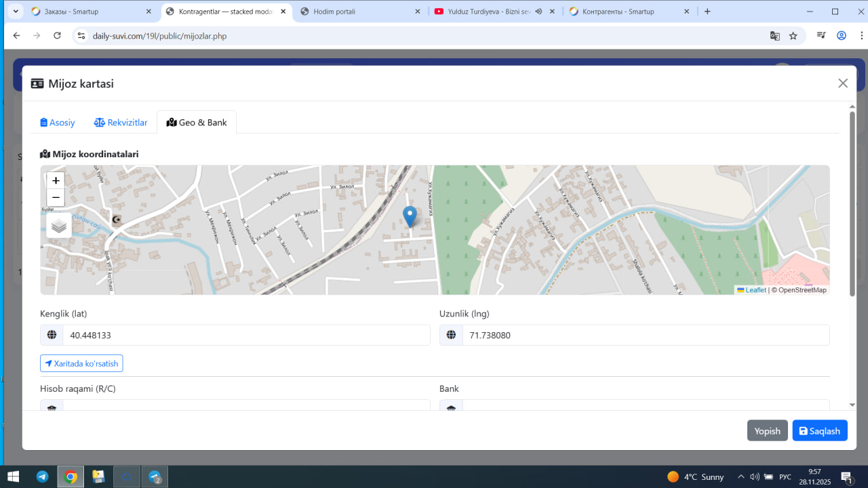This screenshot has width=868, height=488.
Task: Click the Yopish button
Action: point(767,431)
